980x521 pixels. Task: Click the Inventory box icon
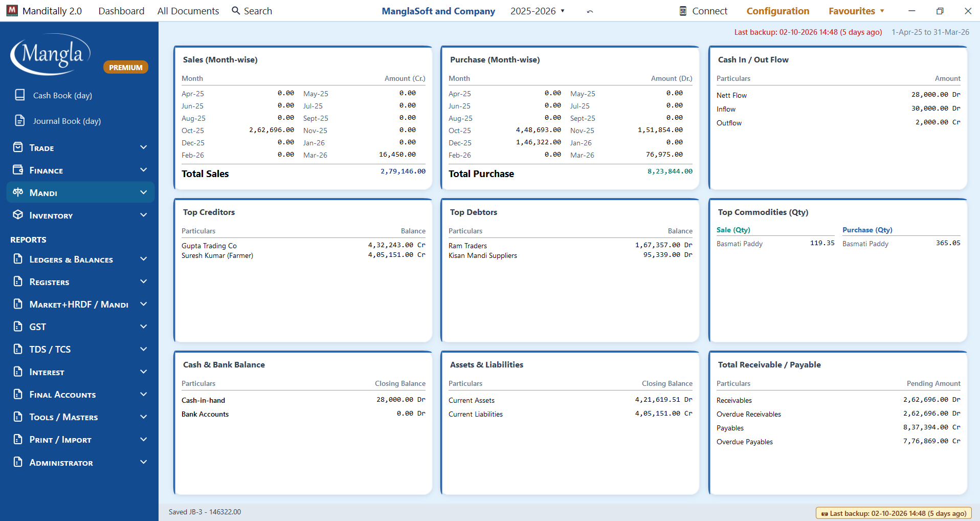tap(18, 215)
